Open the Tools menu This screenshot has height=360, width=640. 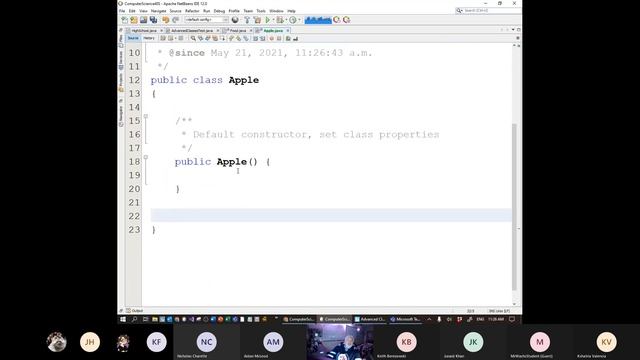click(x=261, y=11)
